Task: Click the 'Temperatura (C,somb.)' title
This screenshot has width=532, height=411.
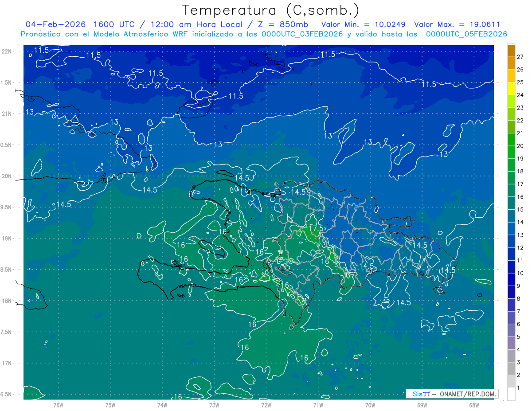Action: click(x=270, y=10)
